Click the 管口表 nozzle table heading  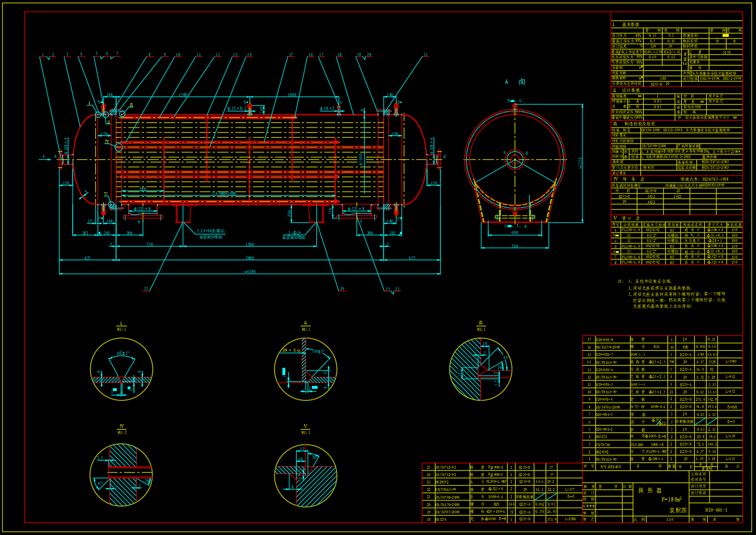[630, 218]
